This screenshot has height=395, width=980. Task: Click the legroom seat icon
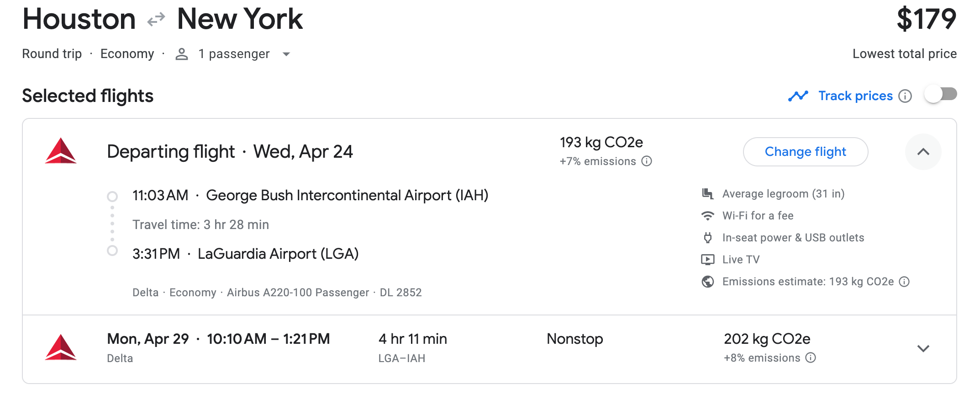click(707, 194)
